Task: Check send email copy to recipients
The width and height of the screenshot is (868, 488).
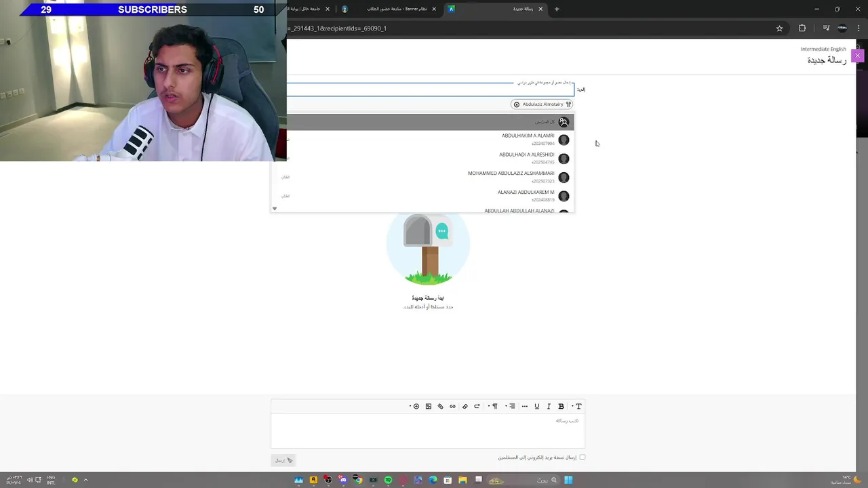Action: [x=582, y=457]
